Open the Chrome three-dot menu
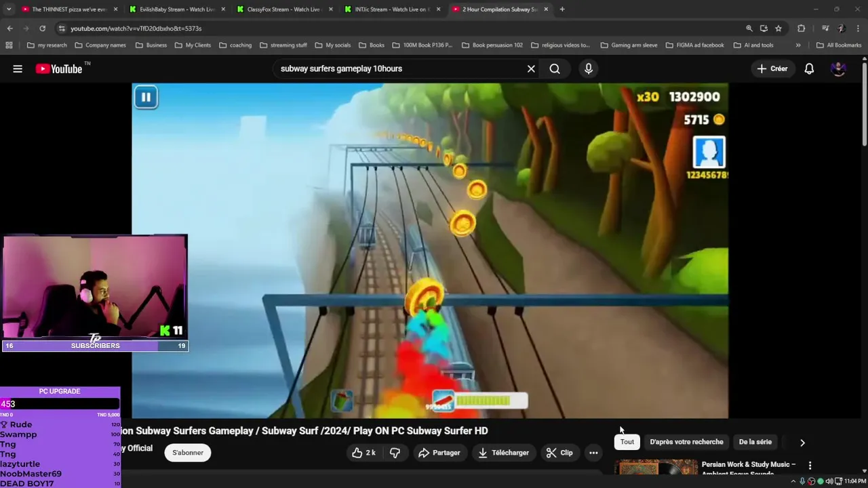Screen dimensions: 868x488 (857, 28)
